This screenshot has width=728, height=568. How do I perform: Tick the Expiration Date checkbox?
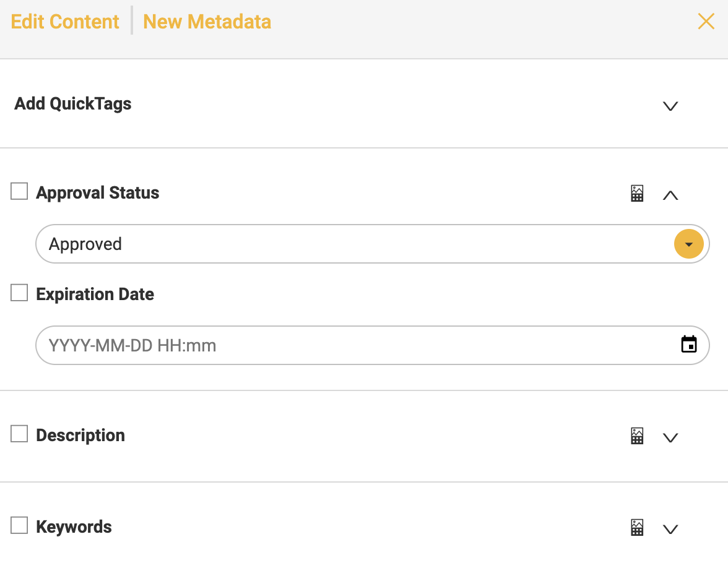[x=19, y=293]
